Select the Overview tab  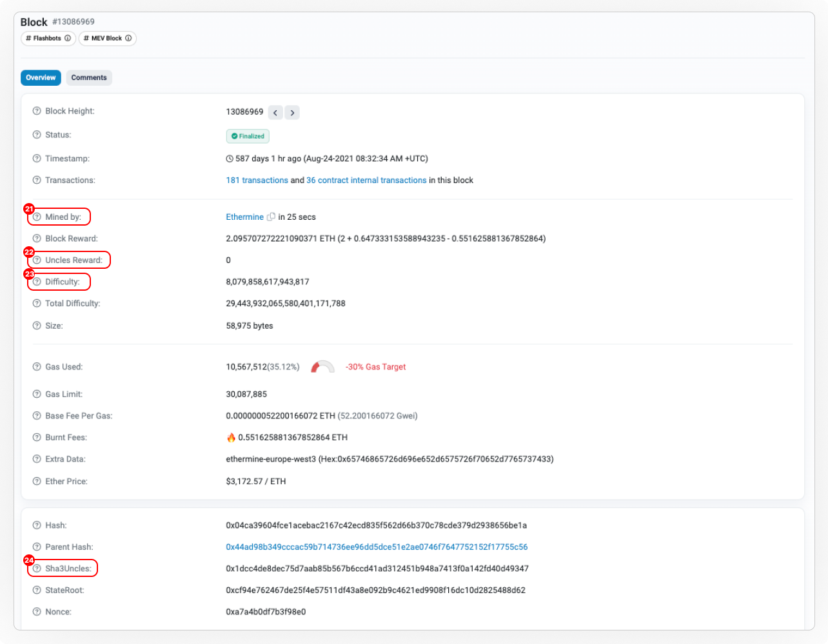(x=41, y=78)
